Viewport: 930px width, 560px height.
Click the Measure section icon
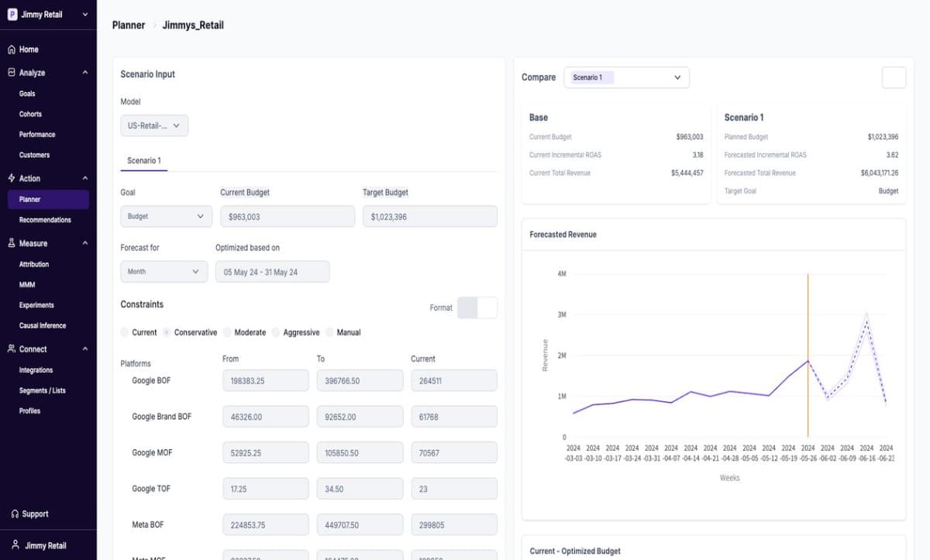click(x=12, y=243)
